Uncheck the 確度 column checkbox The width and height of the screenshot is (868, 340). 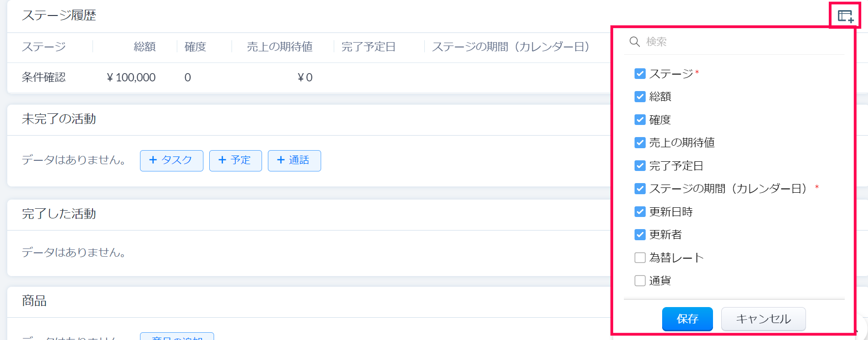640,120
